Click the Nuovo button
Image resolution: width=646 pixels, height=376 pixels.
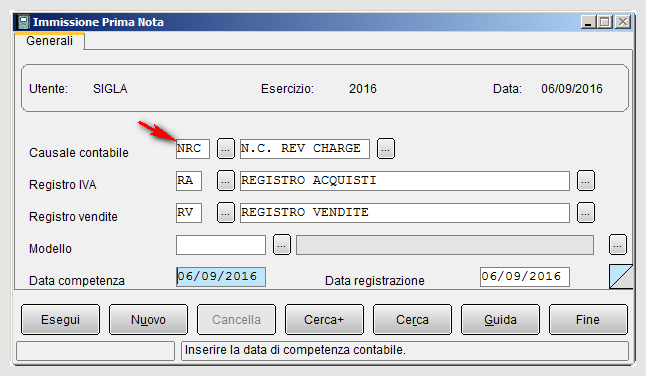coord(148,320)
